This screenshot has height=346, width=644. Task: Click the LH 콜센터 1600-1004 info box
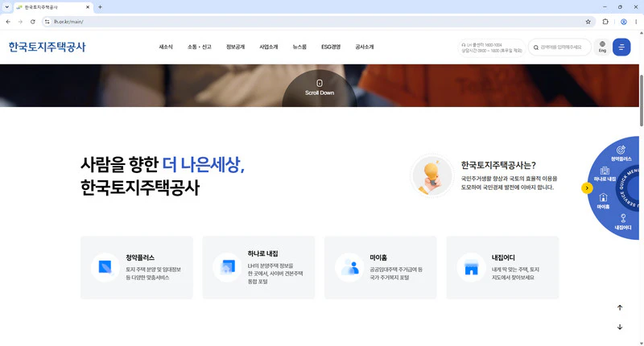point(492,47)
